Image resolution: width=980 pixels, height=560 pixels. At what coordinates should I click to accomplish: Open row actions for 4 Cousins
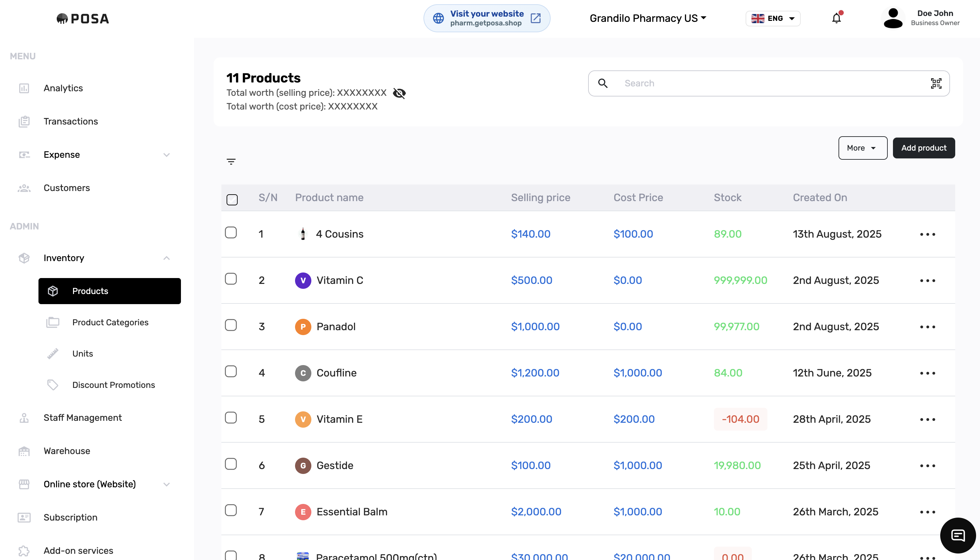tap(927, 234)
